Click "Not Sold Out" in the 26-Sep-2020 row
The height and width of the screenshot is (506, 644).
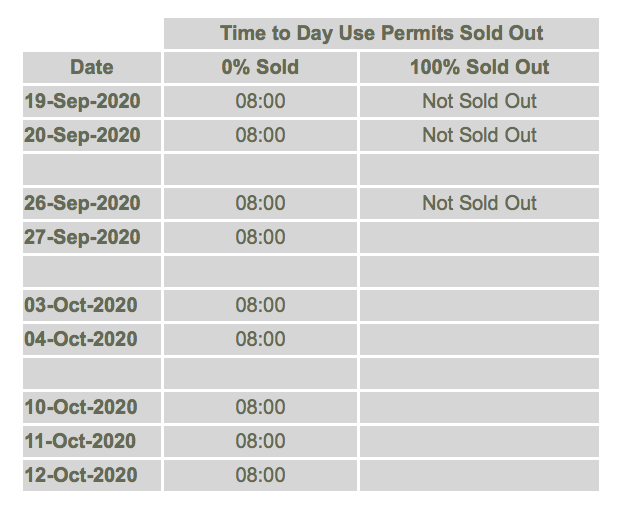point(479,203)
